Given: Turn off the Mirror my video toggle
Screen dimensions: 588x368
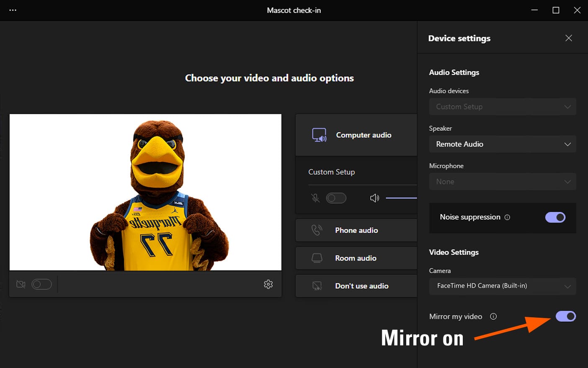Looking at the screenshot, I should (x=565, y=316).
